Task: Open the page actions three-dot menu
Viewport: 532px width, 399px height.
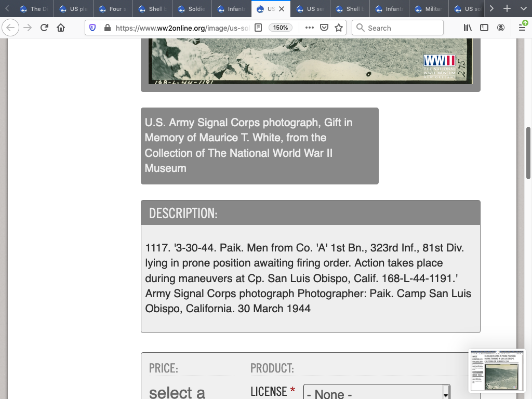Action: coord(310,28)
